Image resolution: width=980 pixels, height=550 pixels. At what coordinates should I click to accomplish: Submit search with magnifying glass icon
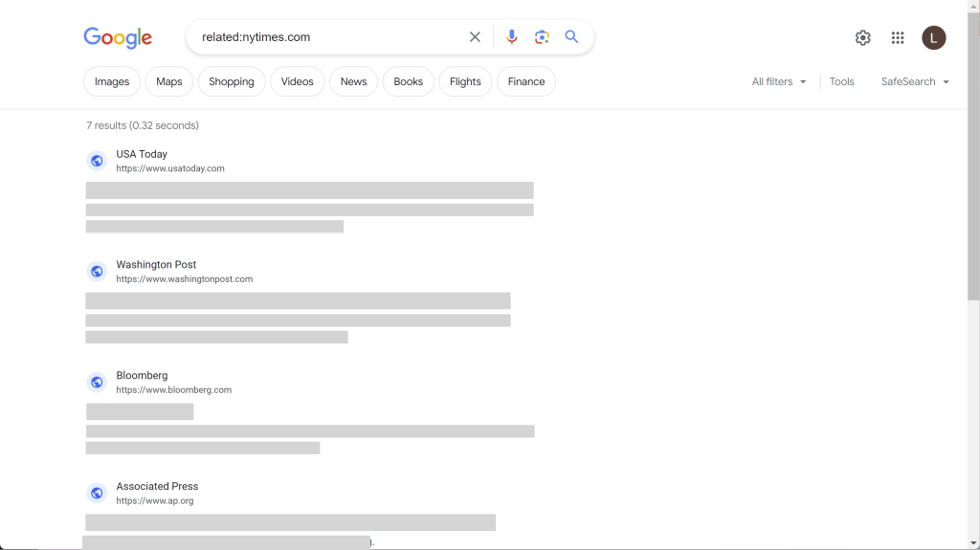[571, 37]
